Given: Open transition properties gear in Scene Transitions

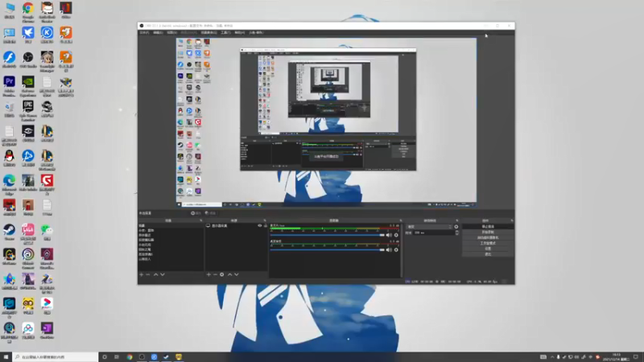Looking at the screenshot, I should [x=456, y=227].
